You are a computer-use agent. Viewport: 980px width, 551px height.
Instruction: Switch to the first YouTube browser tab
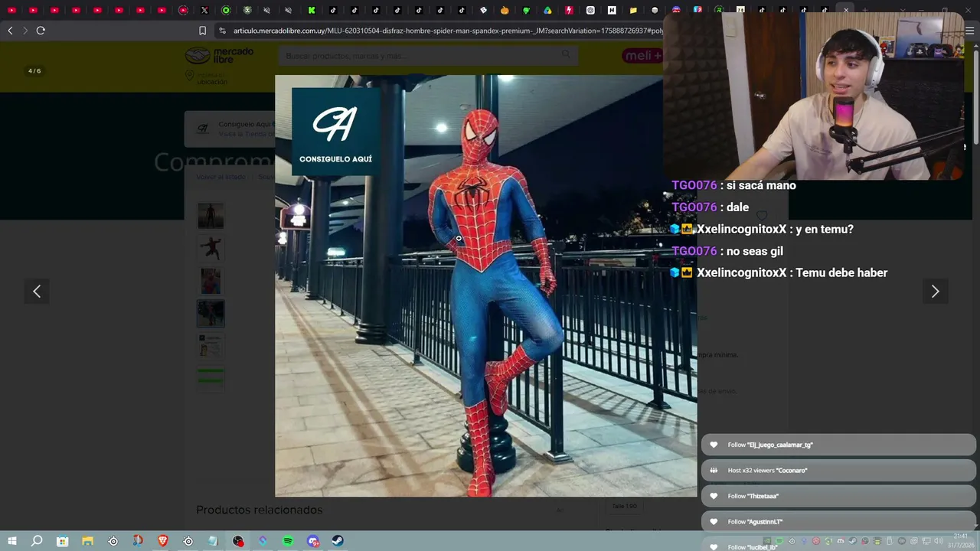11,11
